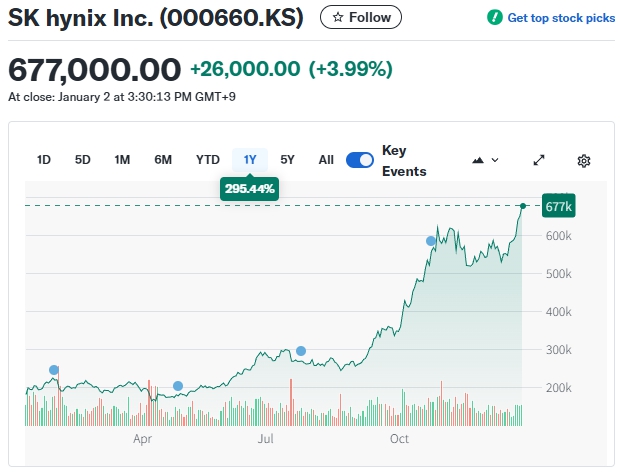
Task: Select the YTD range
Action: (x=207, y=160)
